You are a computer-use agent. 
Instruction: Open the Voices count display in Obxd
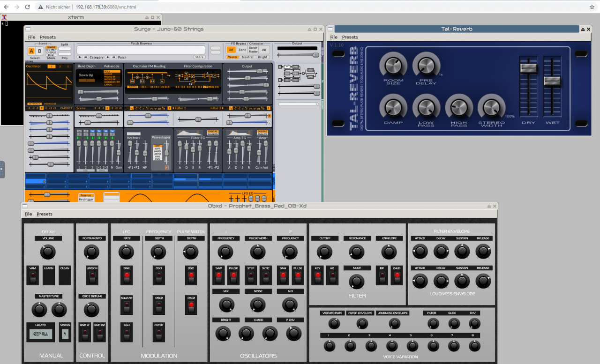click(x=65, y=334)
